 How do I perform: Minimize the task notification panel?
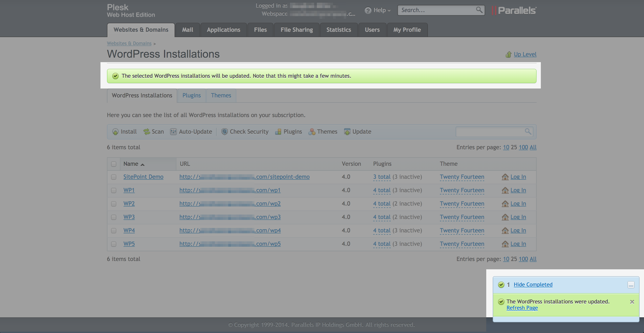point(631,285)
